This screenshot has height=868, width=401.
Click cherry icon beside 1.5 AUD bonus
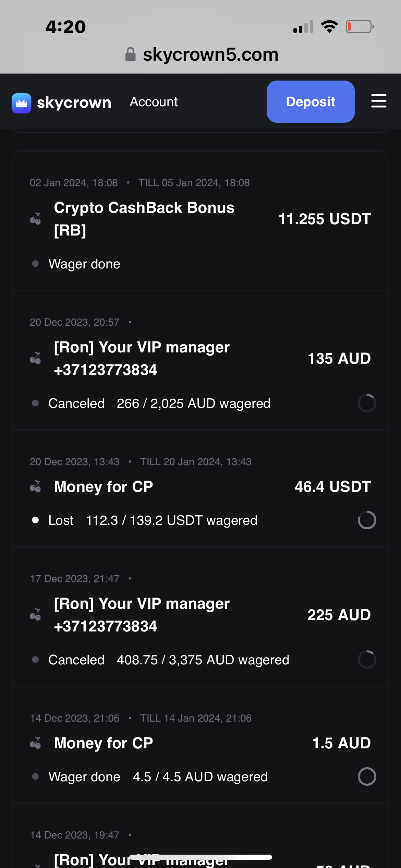tap(35, 743)
